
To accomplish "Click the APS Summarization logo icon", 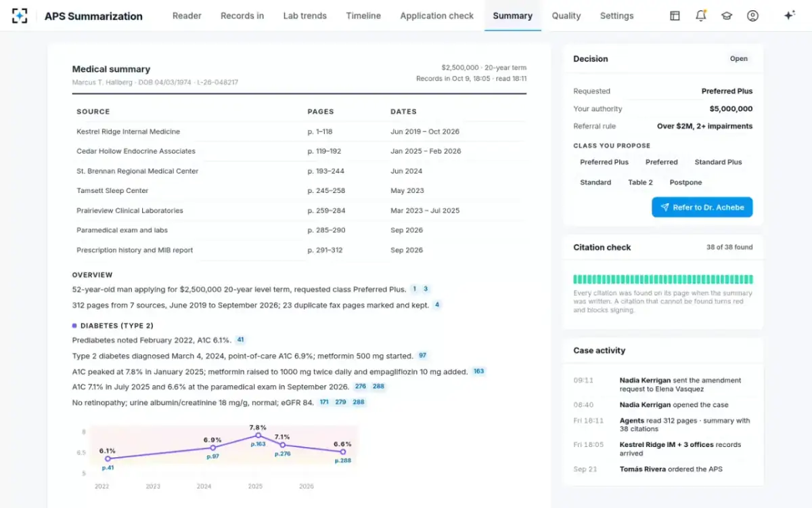I will pos(20,16).
